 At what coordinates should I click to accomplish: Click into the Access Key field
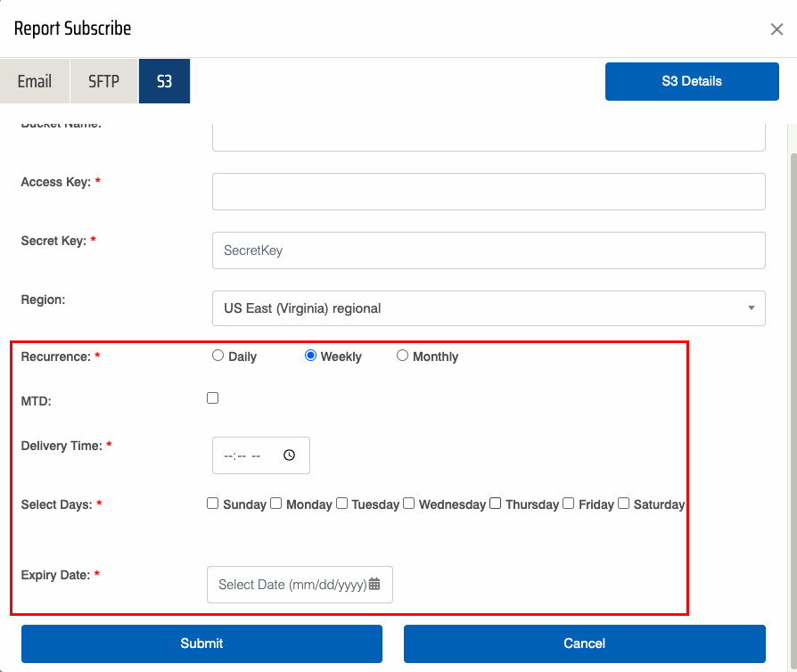489,192
